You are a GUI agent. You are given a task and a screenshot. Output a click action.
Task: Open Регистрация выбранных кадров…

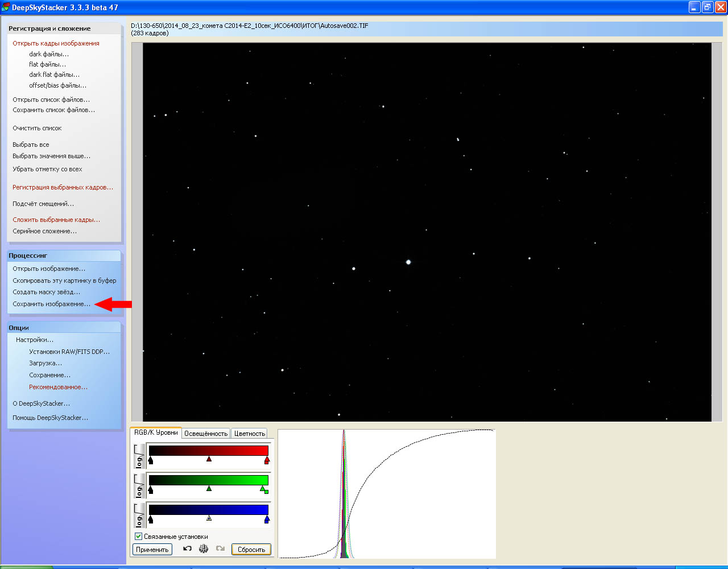63,187
